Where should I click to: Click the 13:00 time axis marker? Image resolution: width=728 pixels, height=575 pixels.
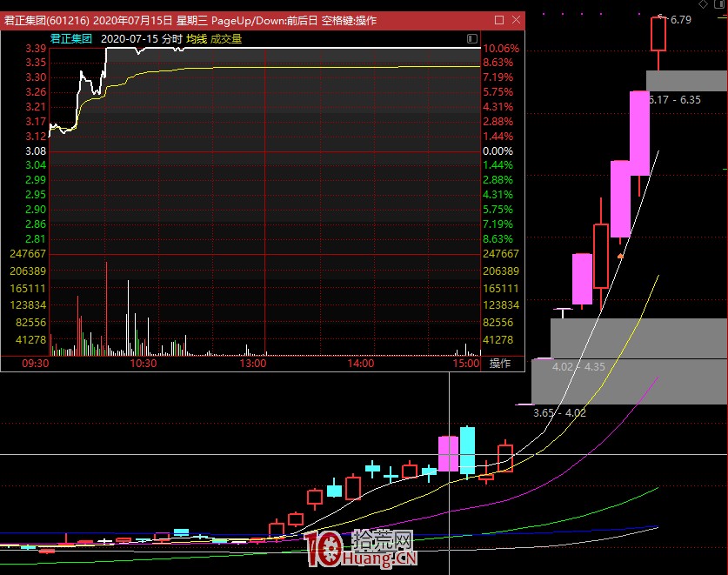click(x=253, y=364)
